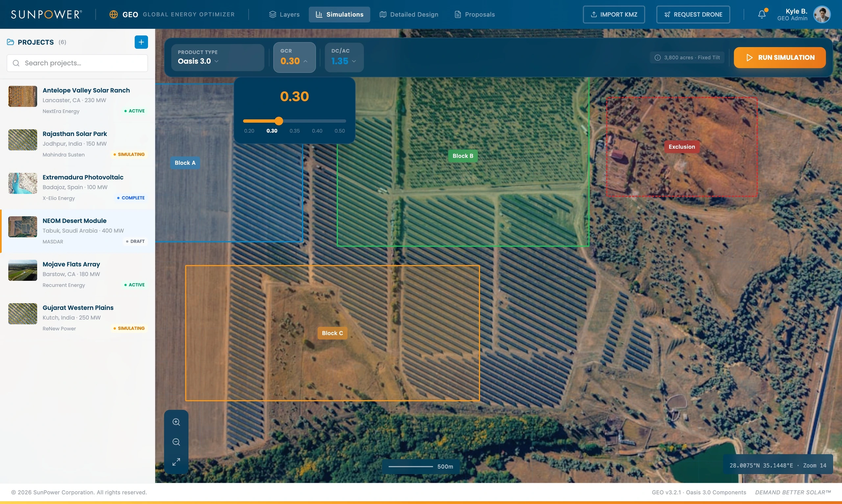Screen dimensions: 842x504
Task: Expand the Product Type Oasis 3.0 dropdown
Action: (217, 58)
